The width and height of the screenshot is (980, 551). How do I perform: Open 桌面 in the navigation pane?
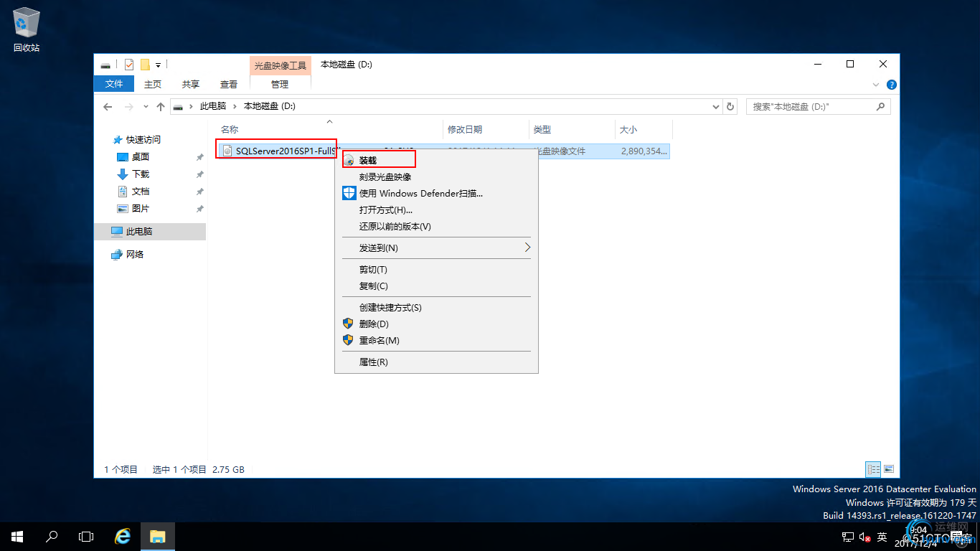tap(141, 157)
